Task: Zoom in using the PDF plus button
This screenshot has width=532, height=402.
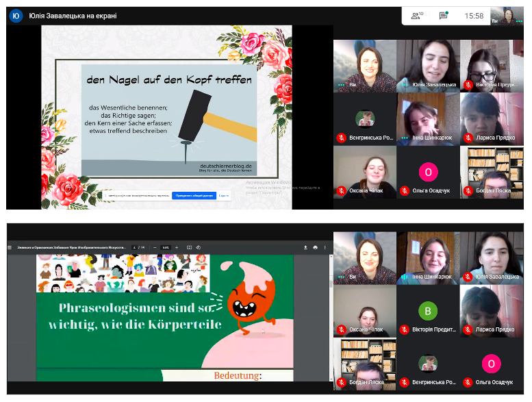Action: tap(177, 247)
